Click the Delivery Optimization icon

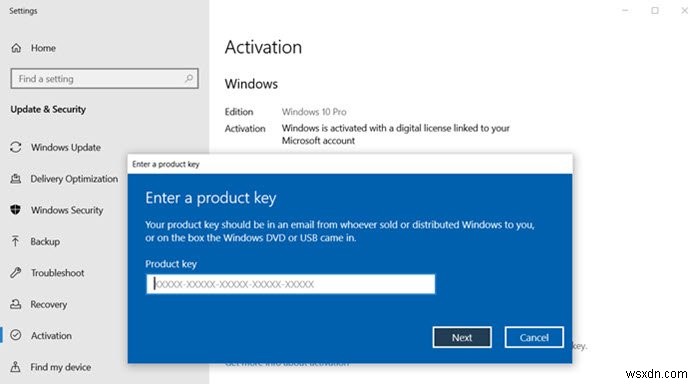pos(16,179)
